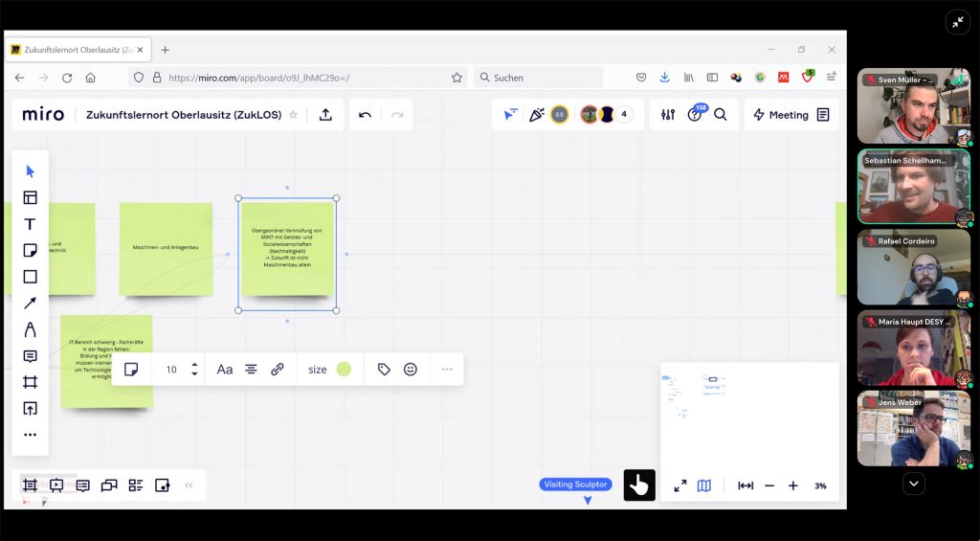980x541 pixels.
Task: Open text alignment options
Action: click(x=251, y=369)
